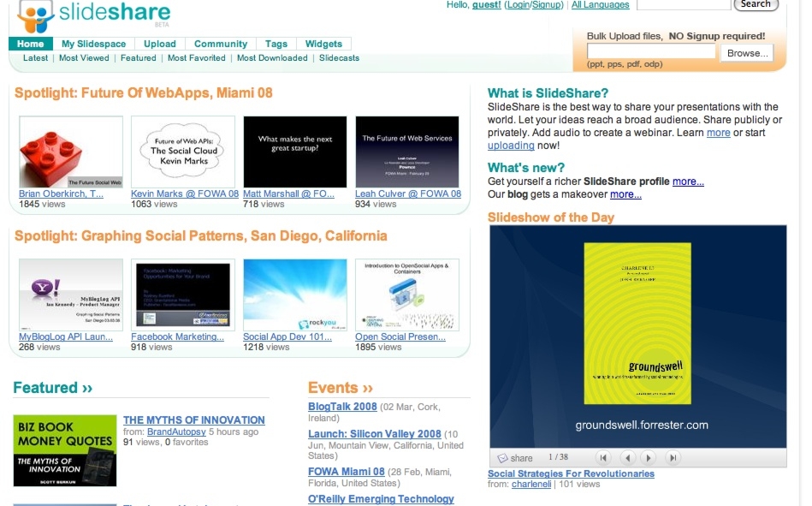
Task: Open Launch: Silicon Valley 2008 event
Action: pos(375,434)
